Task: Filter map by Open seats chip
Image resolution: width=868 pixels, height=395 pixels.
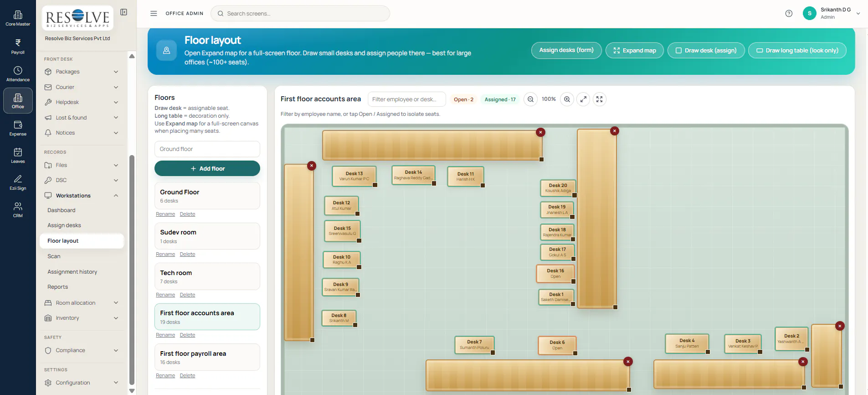Action: [x=463, y=99]
